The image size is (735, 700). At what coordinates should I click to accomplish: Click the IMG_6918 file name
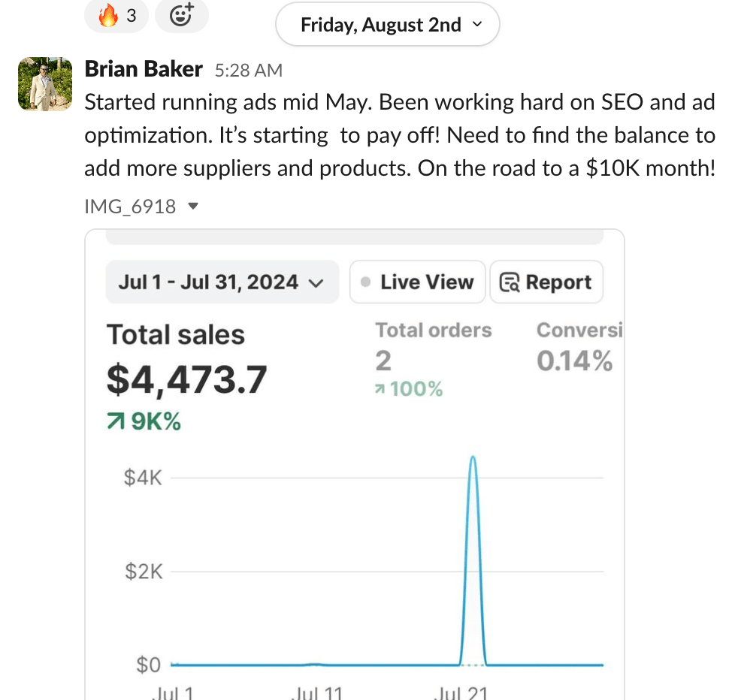[x=130, y=206]
